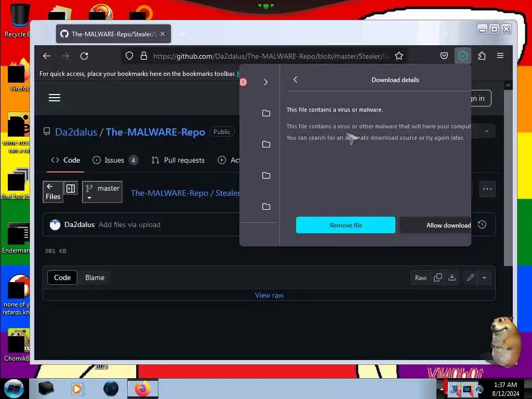This screenshot has height=399, width=532.
Task: Switch to the Code repository tab
Action: point(65,160)
